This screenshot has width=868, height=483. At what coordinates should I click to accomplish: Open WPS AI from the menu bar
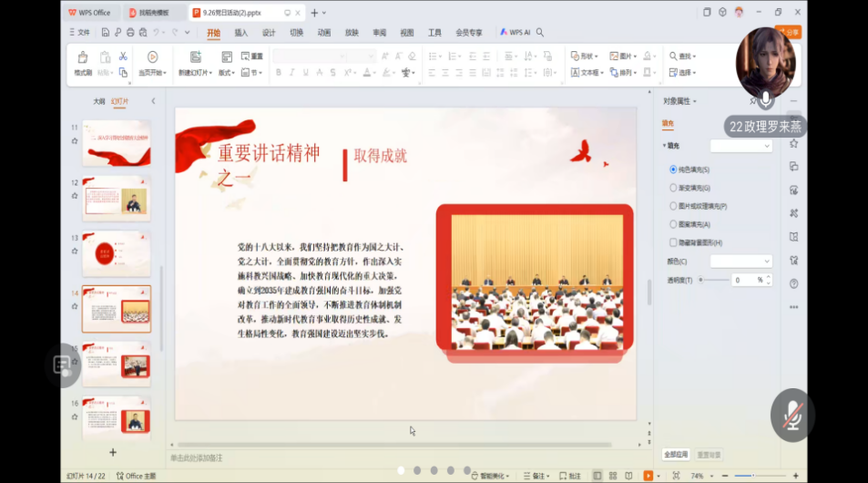click(x=516, y=32)
